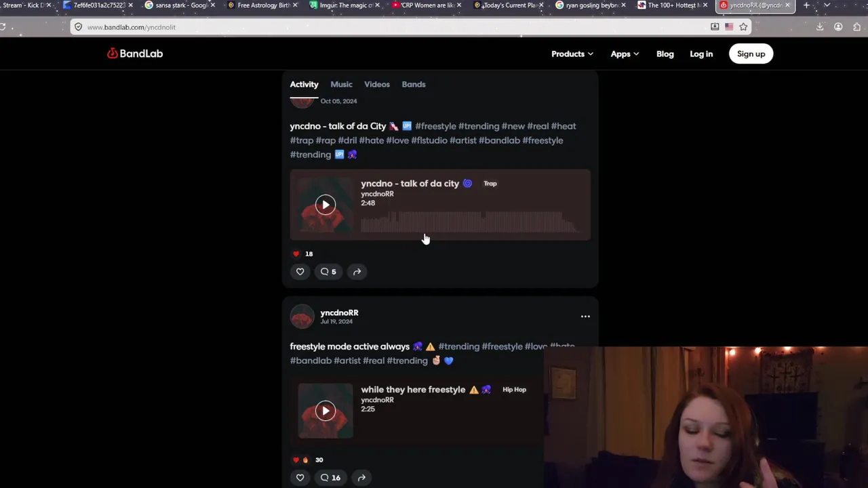Expand the Products dropdown
The height and width of the screenshot is (488, 868).
572,54
